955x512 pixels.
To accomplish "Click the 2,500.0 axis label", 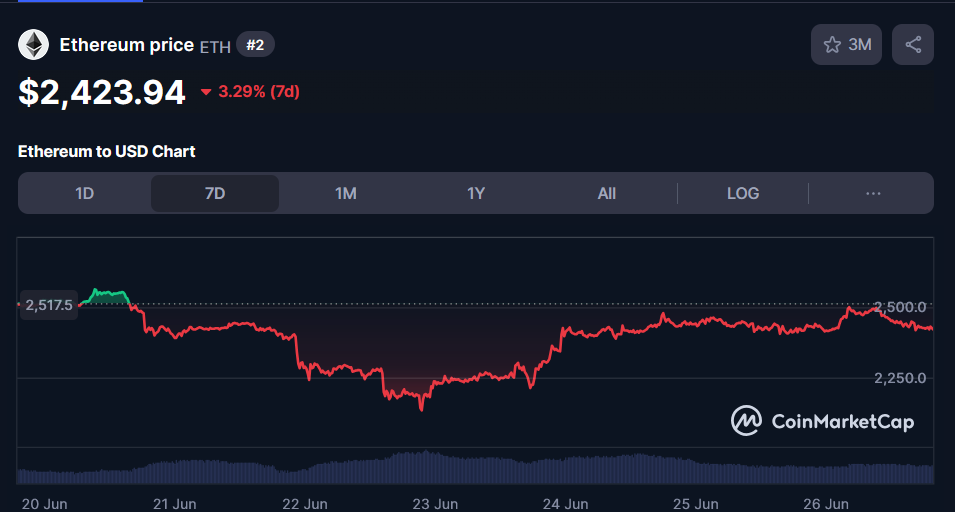I will tap(900, 307).
